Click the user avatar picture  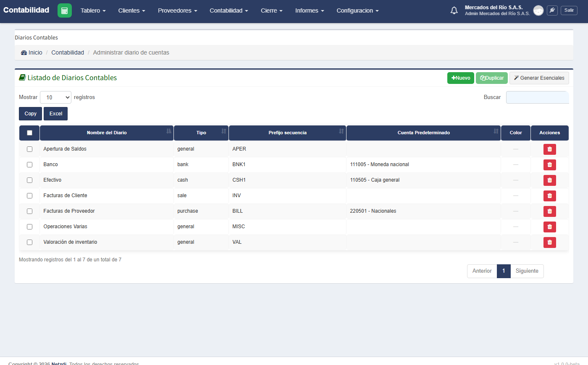(x=538, y=10)
